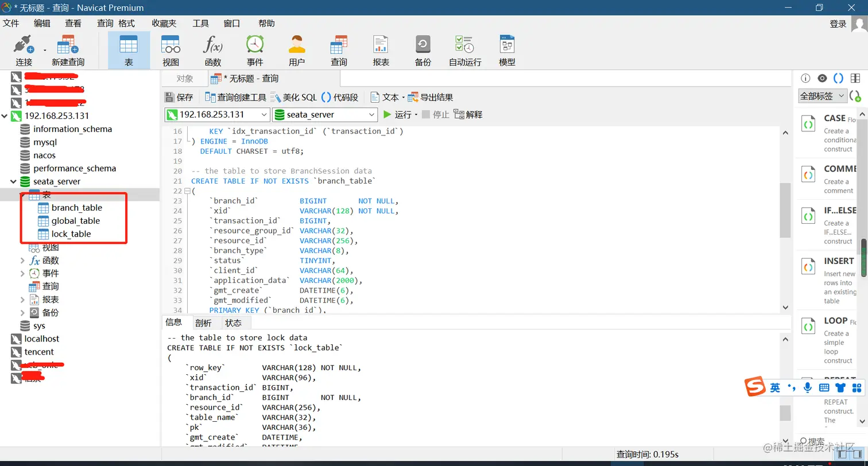Open the 文本 dropdown arrow
The image size is (868, 466).
[402, 98]
